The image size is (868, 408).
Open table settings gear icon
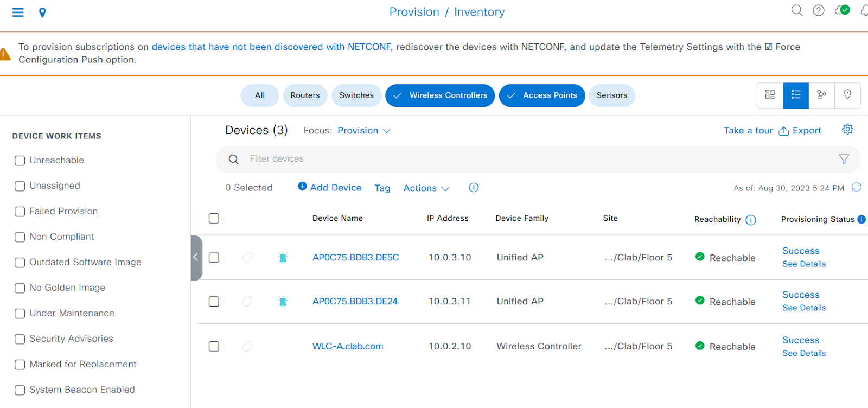tap(847, 129)
